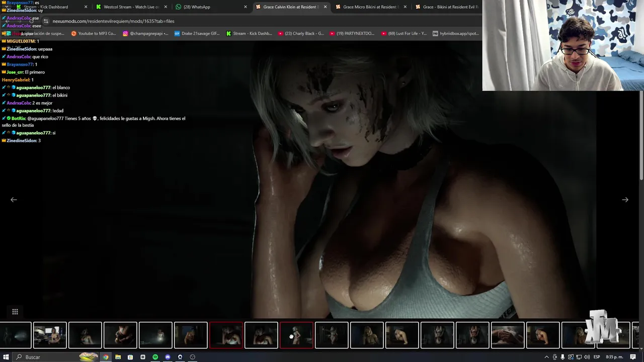Open the Drake 21savage GIF bookmark
Viewport: 644px width, 362px height.
[x=197, y=34]
